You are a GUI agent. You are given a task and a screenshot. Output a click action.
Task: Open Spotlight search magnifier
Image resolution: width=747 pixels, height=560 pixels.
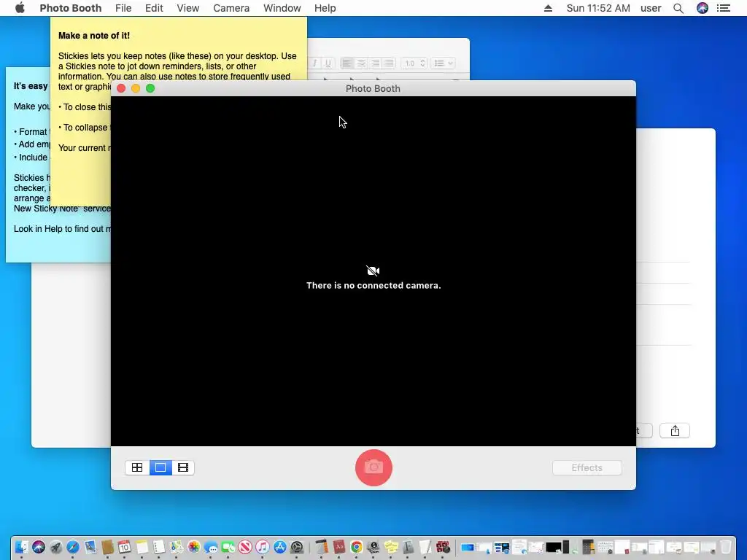(678, 8)
